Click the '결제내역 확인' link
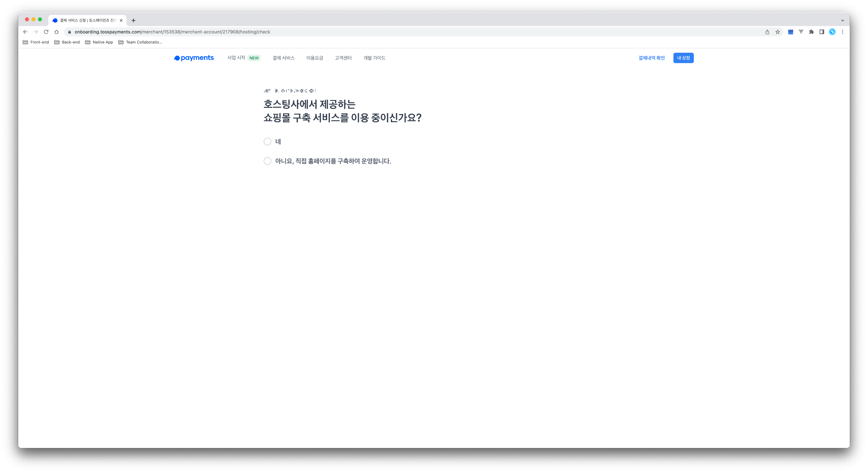 pyautogui.click(x=651, y=58)
